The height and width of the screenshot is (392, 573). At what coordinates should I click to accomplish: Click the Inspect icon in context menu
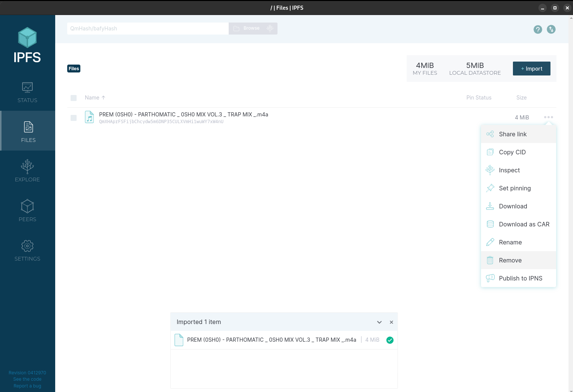490,170
